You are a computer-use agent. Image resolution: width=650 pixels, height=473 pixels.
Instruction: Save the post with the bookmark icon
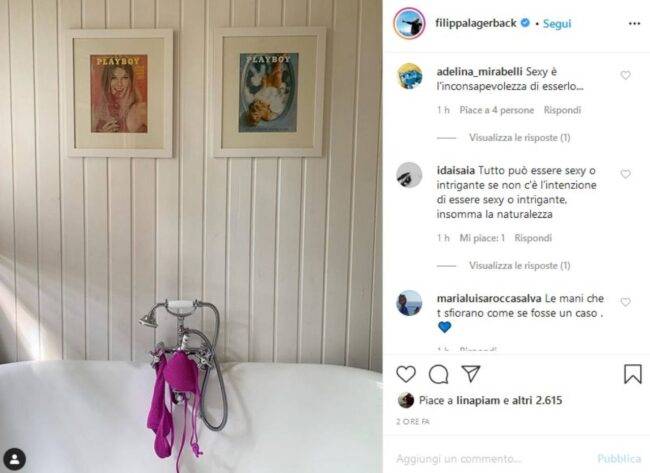[x=633, y=374]
